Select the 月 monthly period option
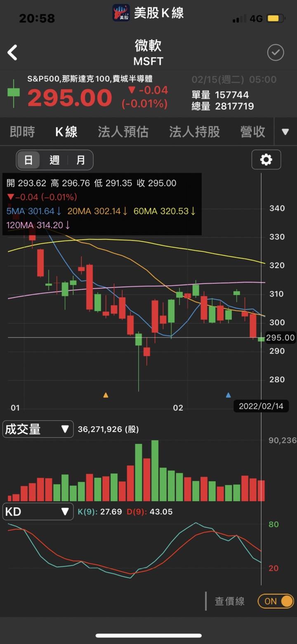297x644 pixels. click(80, 160)
